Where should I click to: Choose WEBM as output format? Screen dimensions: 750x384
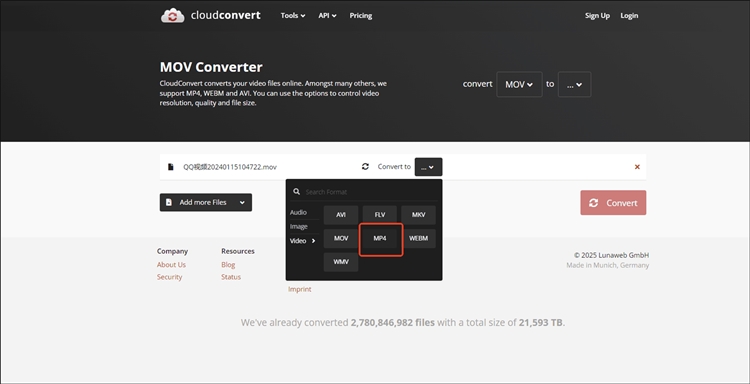pos(419,238)
